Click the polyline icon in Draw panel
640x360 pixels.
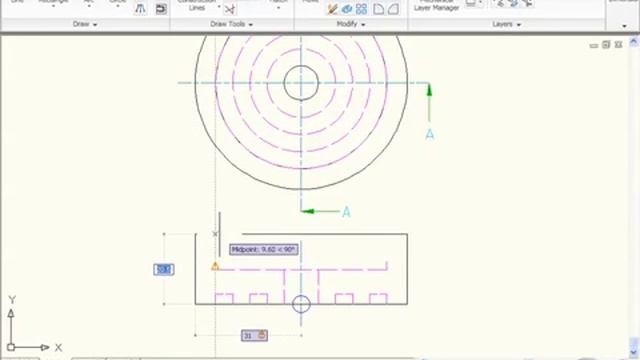coord(140,9)
